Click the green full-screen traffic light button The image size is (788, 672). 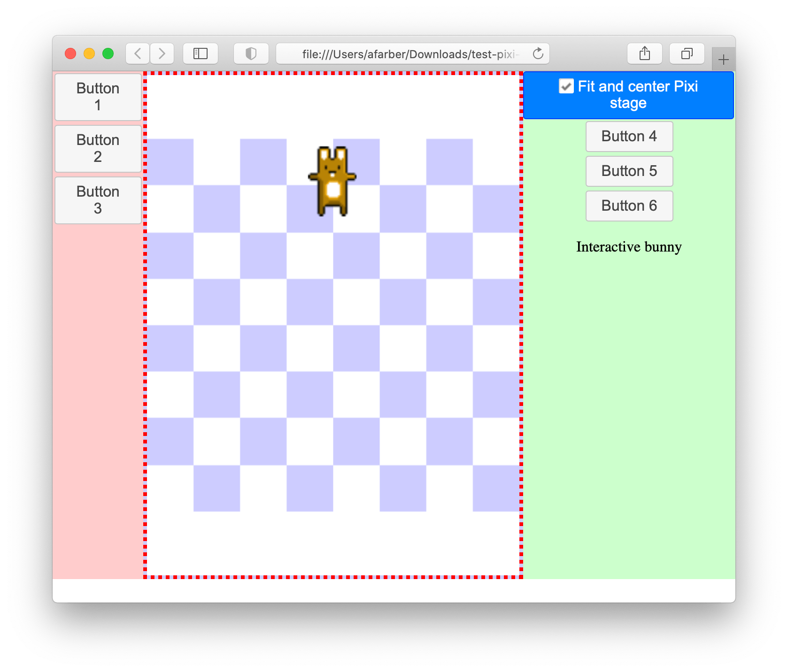point(108,53)
